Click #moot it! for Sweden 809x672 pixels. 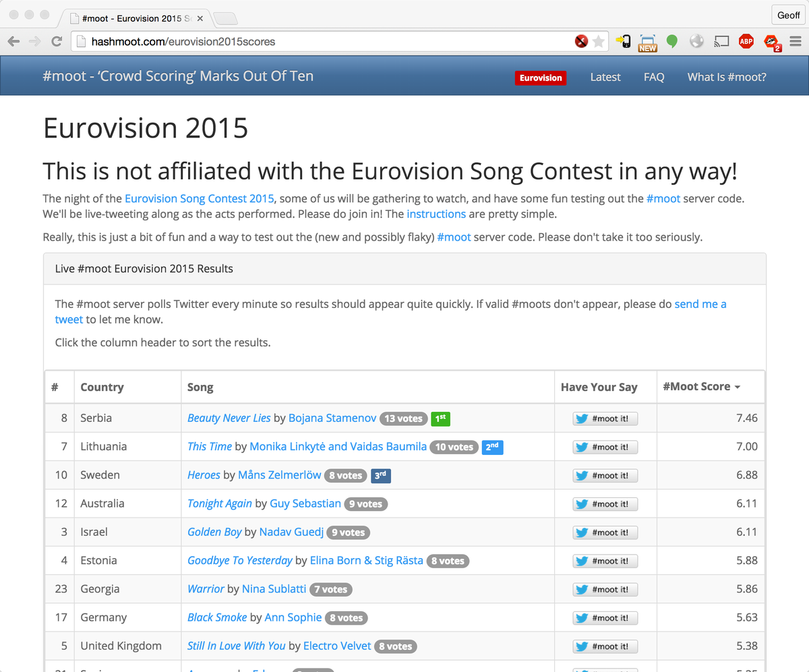click(605, 475)
